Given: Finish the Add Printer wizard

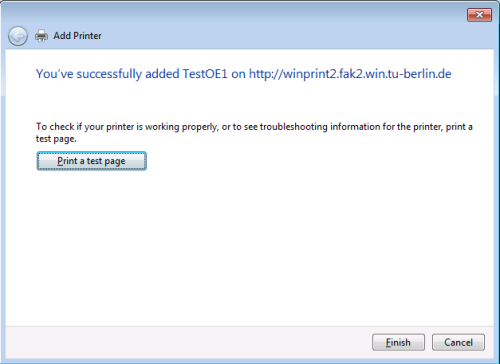Looking at the screenshot, I should [x=398, y=342].
